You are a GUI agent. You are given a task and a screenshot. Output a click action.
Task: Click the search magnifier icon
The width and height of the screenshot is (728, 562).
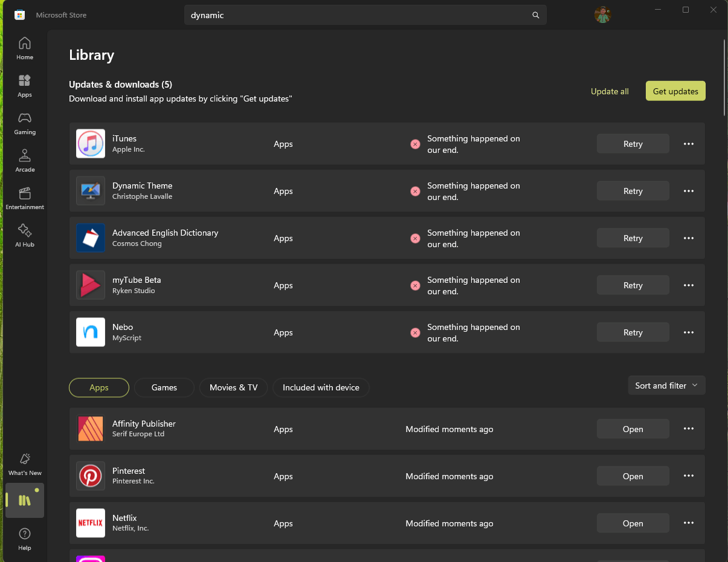coord(536,15)
